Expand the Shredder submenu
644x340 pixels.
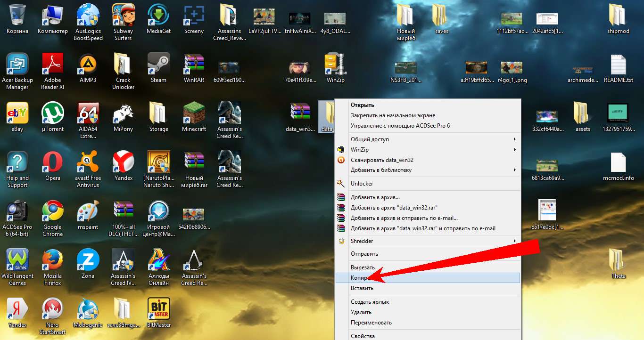click(428, 241)
